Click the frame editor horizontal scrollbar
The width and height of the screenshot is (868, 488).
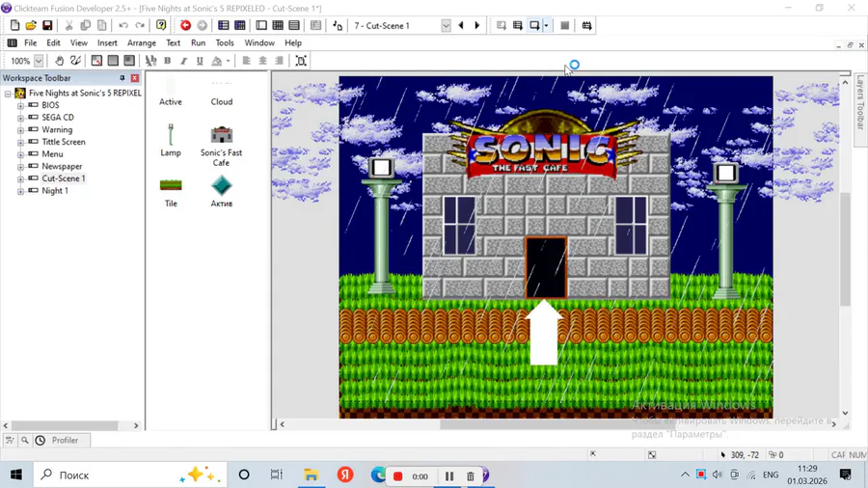558,424
